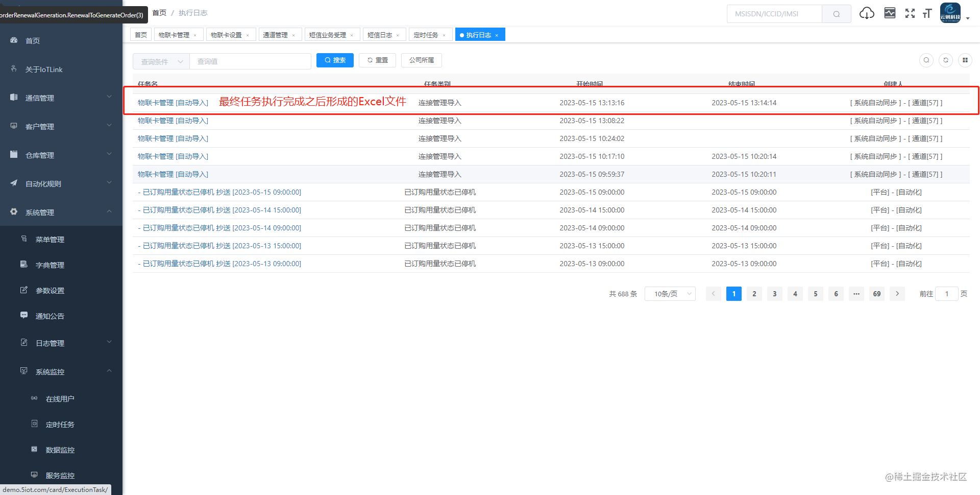
Task: Expand the 仓库管理 sidebar menu
Action: pyautogui.click(x=61, y=155)
